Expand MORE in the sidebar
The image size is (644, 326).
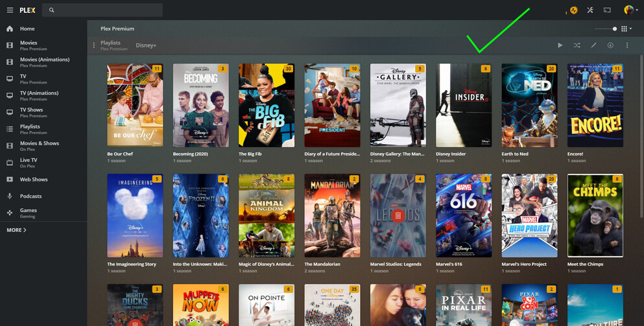point(16,230)
